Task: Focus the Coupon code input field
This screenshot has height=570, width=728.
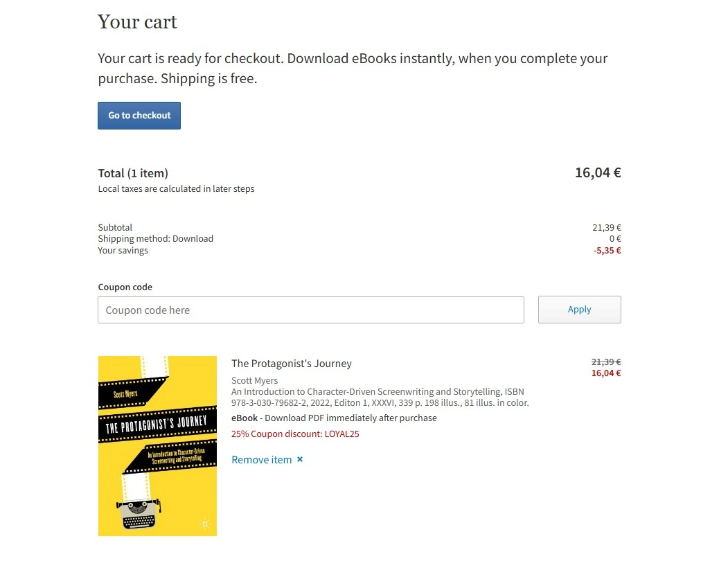Action: pyautogui.click(x=310, y=310)
